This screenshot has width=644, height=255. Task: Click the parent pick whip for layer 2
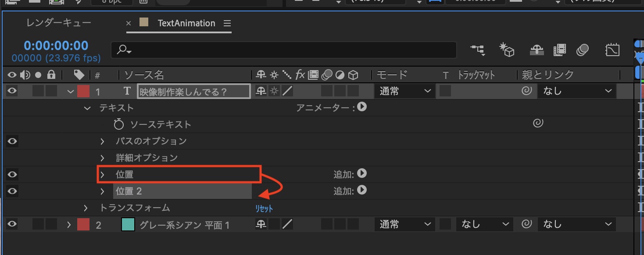pyautogui.click(x=526, y=224)
